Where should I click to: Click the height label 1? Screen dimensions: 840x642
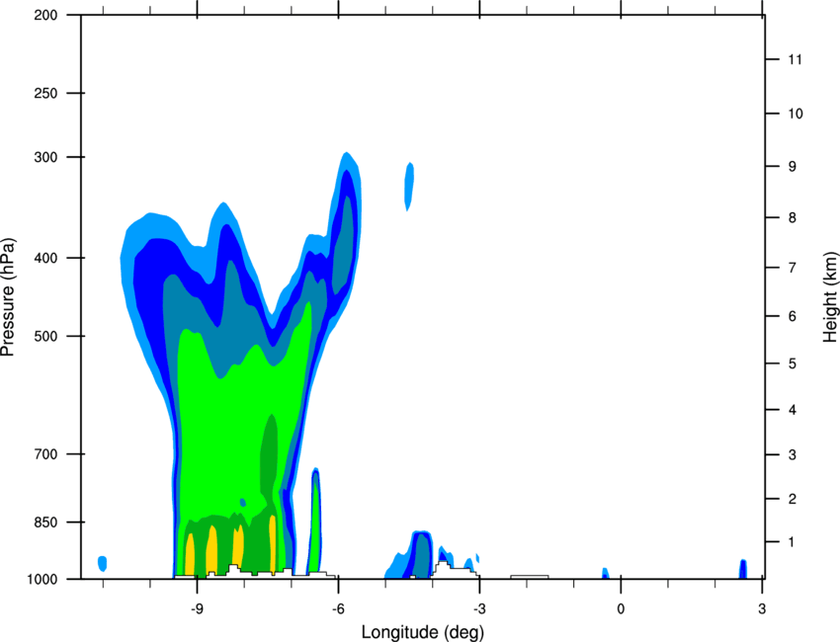pyautogui.click(x=793, y=542)
